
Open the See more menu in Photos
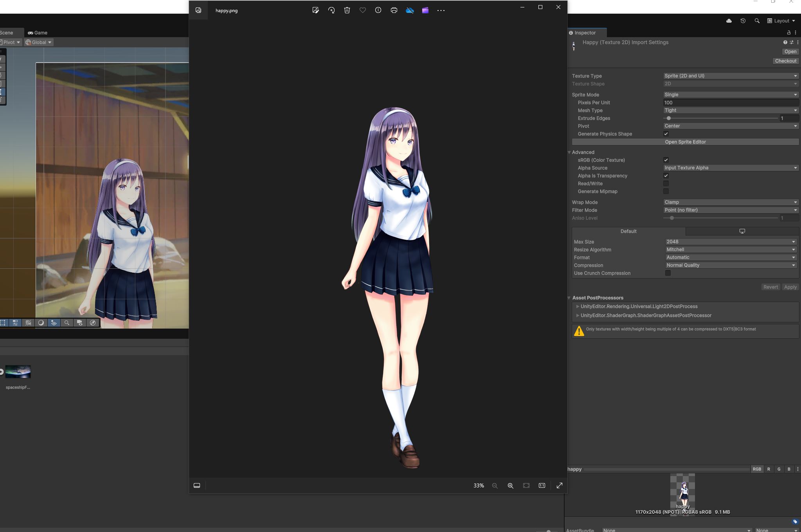441,10
